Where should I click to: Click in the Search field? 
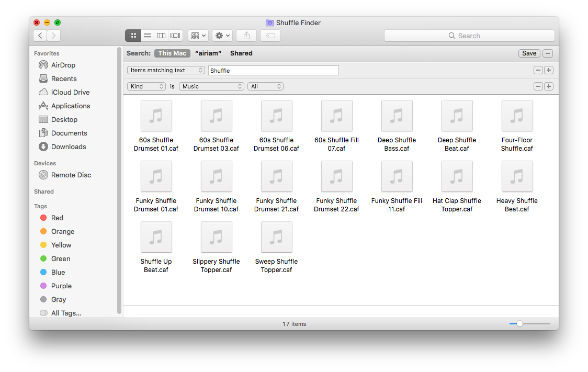tap(469, 36)
